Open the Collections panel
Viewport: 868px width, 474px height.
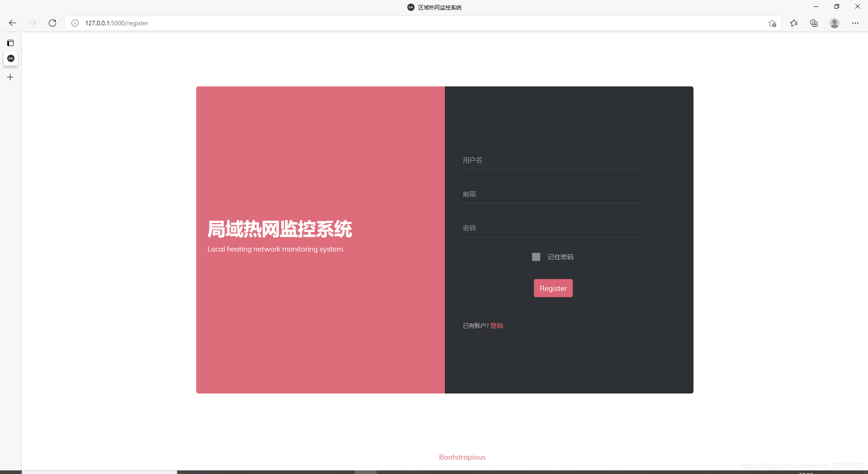[x=814, y=23]
